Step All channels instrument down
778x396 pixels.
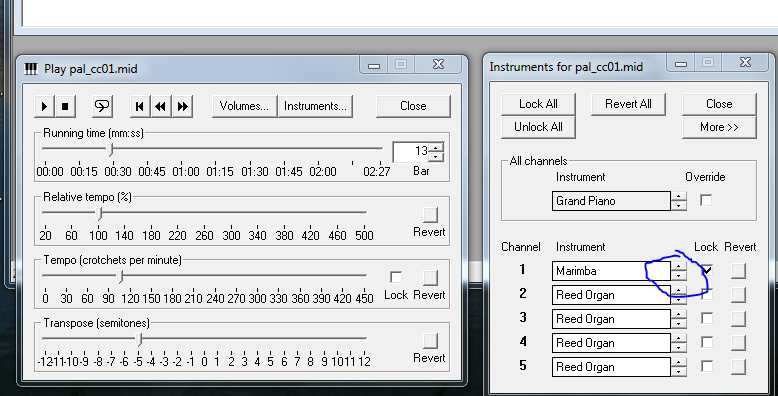(x=678, y=206)
